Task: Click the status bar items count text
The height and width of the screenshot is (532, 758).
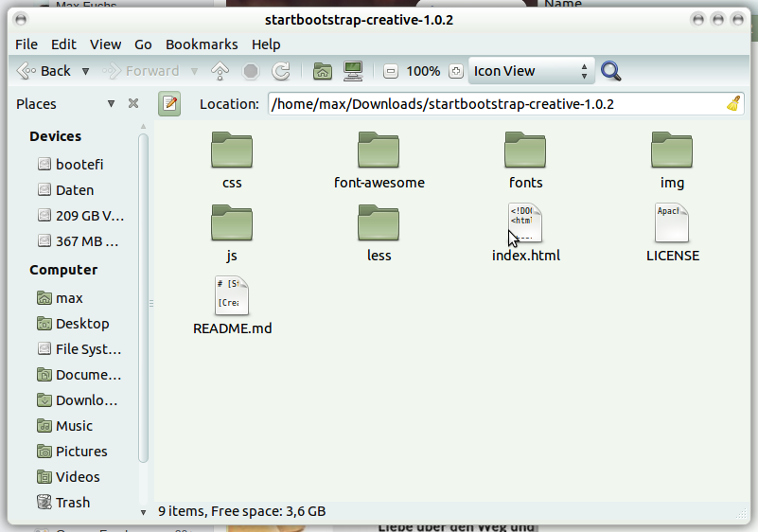Action: tap(241, 511)
